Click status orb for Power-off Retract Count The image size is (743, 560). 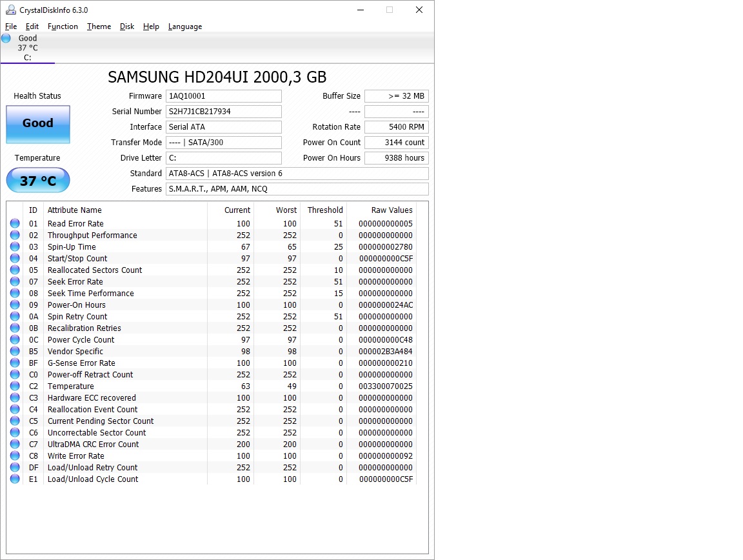point(15,375)
